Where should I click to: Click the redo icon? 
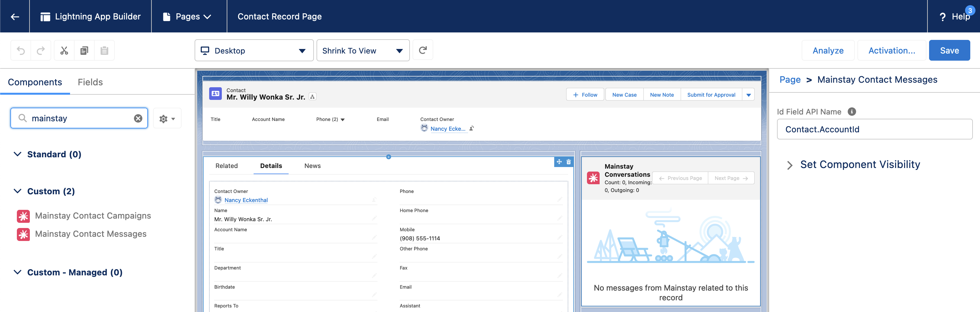[x=41, y=50]
